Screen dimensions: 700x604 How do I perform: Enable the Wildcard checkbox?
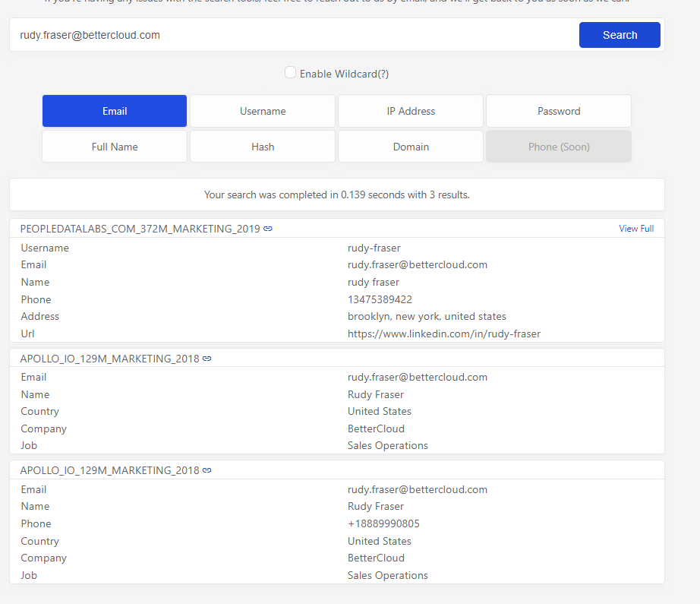290,72
